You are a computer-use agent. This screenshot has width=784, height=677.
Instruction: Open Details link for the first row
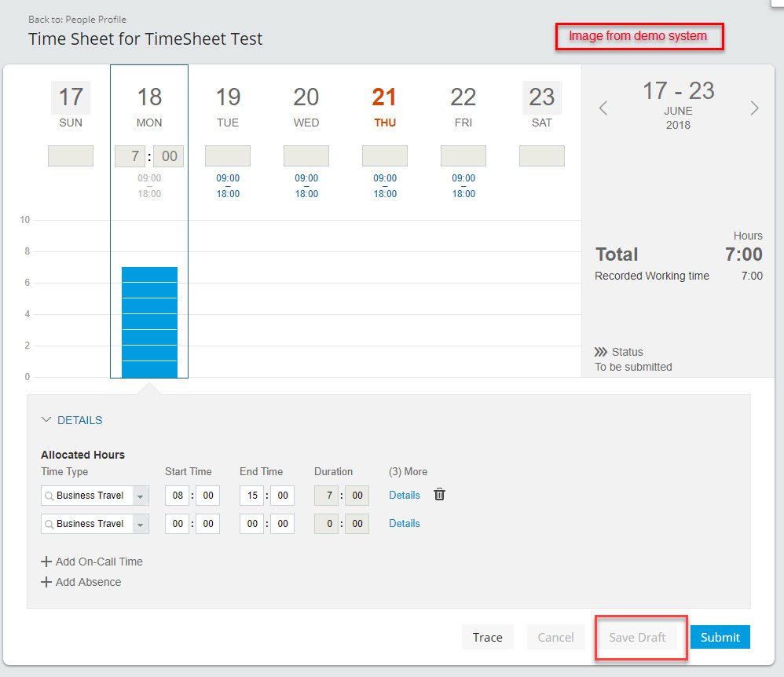[405, 495]
